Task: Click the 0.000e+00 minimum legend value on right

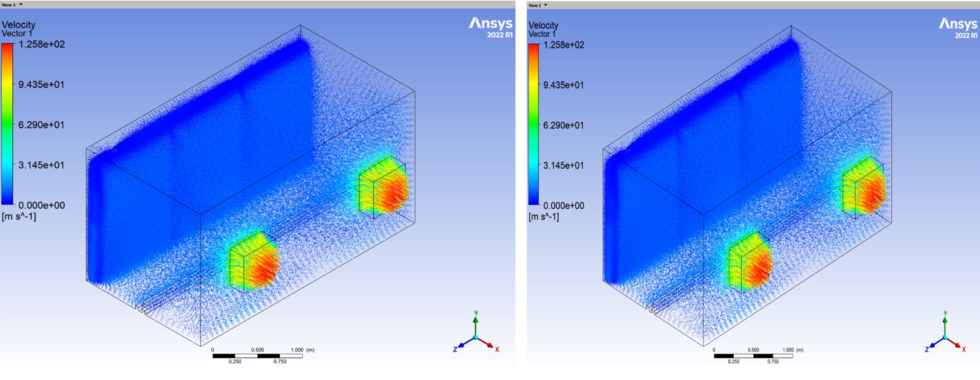Action: [563, 206]
